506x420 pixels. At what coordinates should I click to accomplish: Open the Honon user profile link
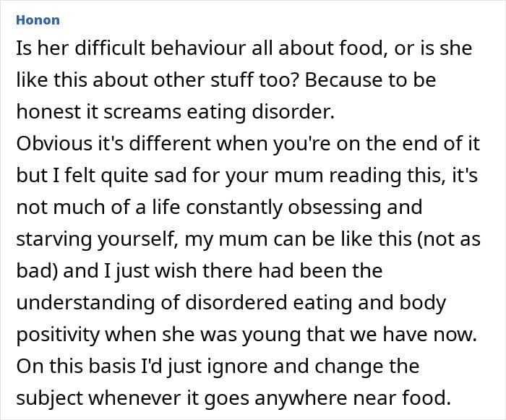click(38, 20)
